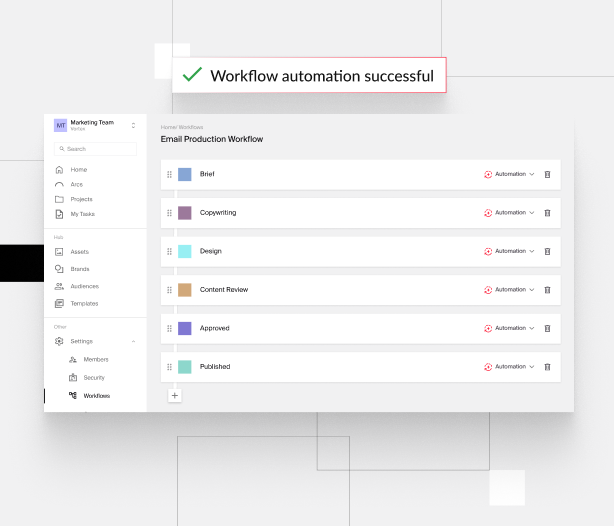Collapse the Settings section chevron
The width and height of the screenshot is (614, 526).
point(134,342)
